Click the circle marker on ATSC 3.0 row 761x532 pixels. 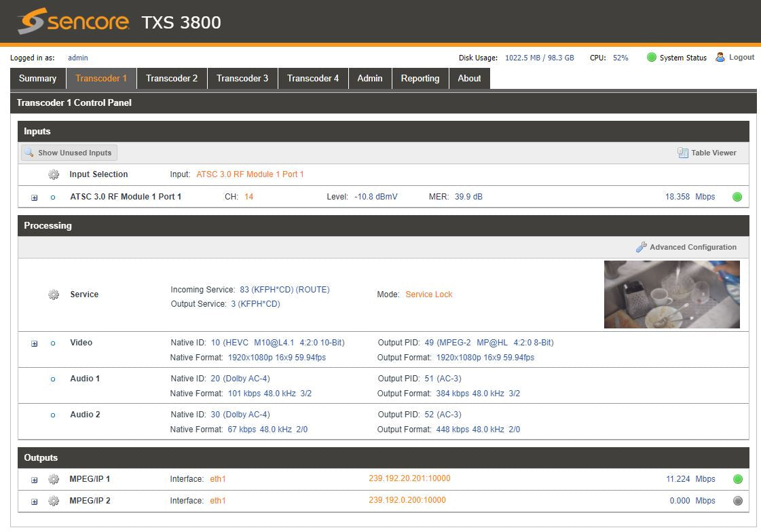(x=53, y=197)
